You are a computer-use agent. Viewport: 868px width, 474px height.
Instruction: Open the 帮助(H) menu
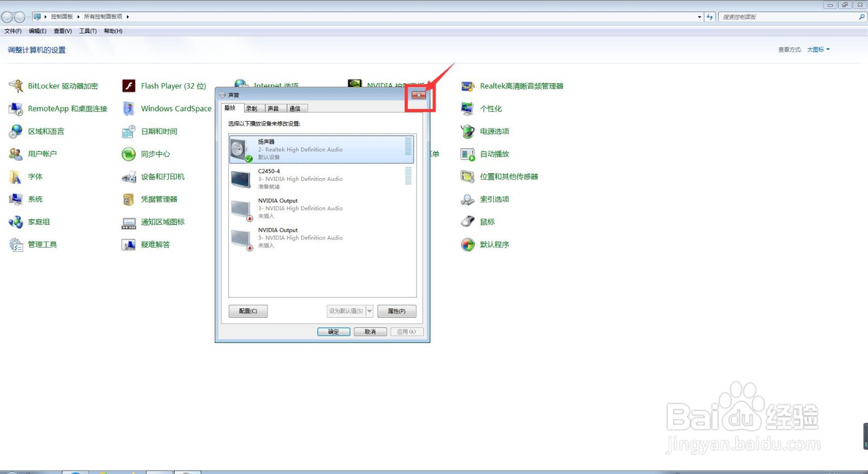[113, 31]
